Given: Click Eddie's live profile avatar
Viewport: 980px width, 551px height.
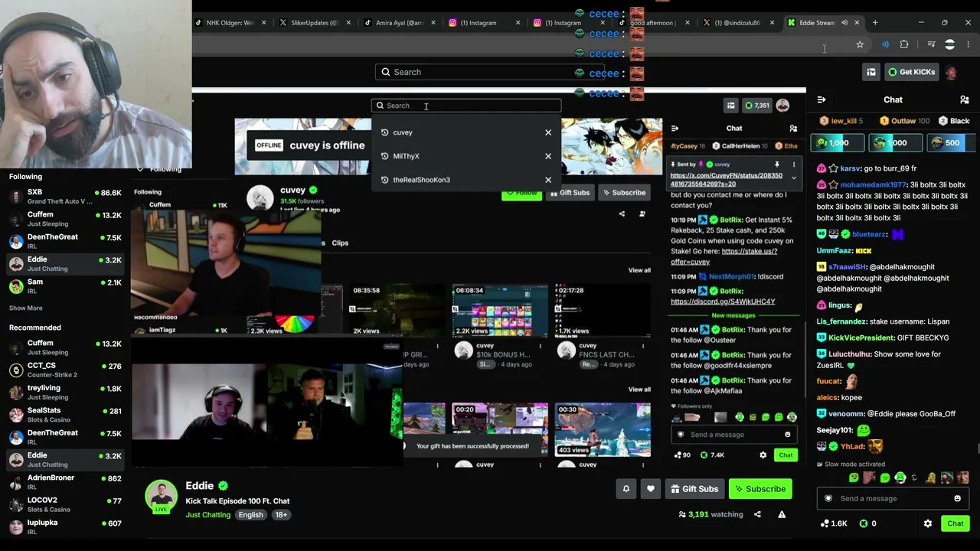Looking at the screenshot, I should tap(162, 496).
